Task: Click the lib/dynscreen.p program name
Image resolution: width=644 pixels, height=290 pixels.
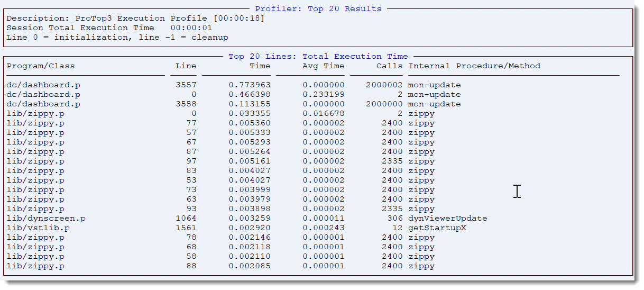Action: [x=46, y=219]
